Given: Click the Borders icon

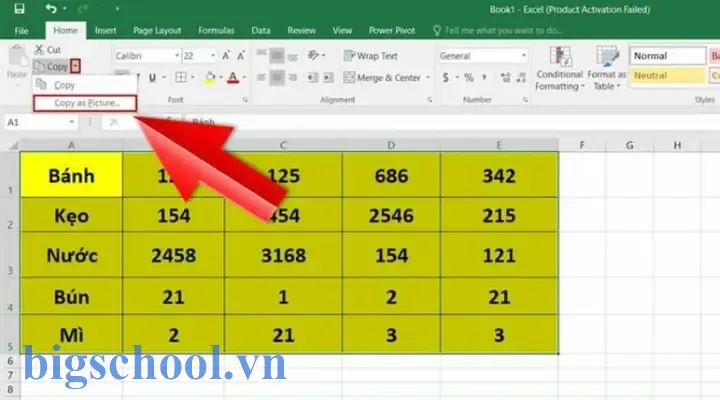Looking at the screenshot, I should [x=181, y=78].
